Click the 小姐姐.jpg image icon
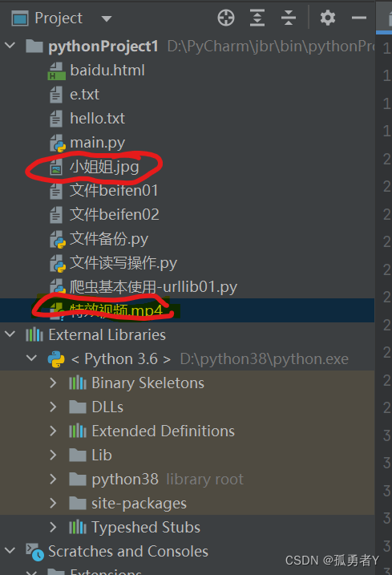The height and width of the screenshot is (575, 392). (x=56, y=167)
